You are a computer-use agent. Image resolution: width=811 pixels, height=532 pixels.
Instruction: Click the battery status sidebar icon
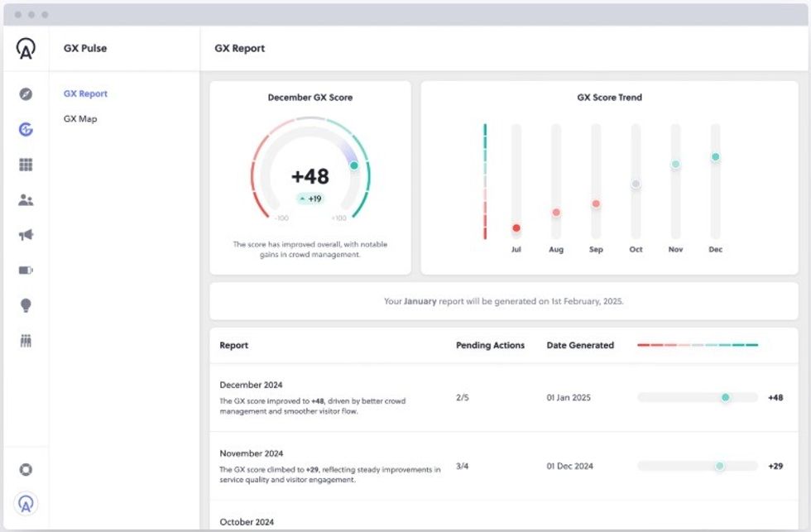click(x=26, y=269)
